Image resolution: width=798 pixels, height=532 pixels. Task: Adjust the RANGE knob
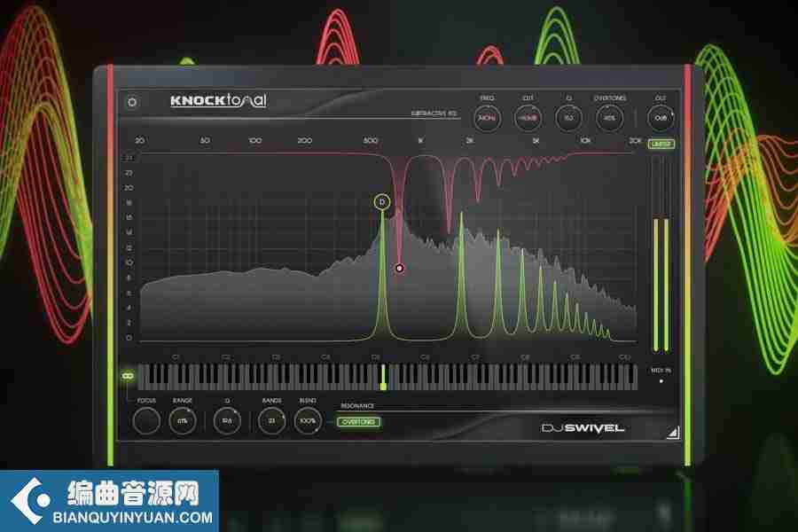coord(182,421)
